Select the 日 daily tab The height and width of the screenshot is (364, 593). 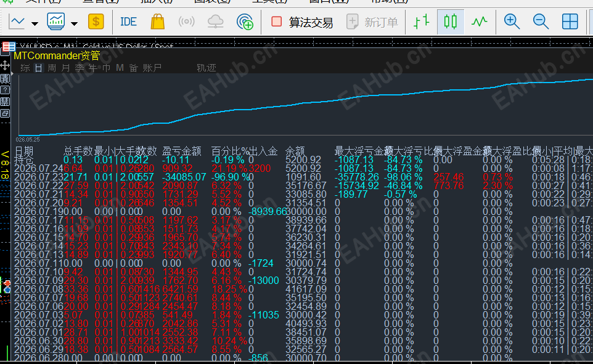pos(39,68)
